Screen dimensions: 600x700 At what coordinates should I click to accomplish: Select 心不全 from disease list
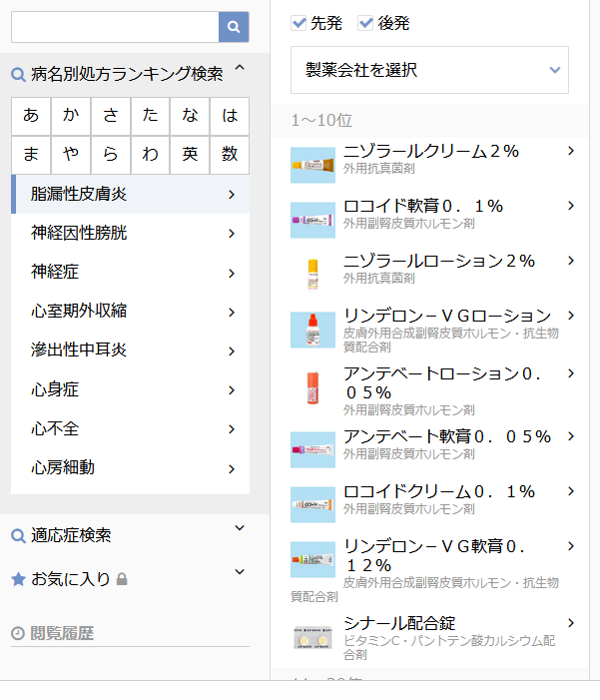tap(131, 429)
